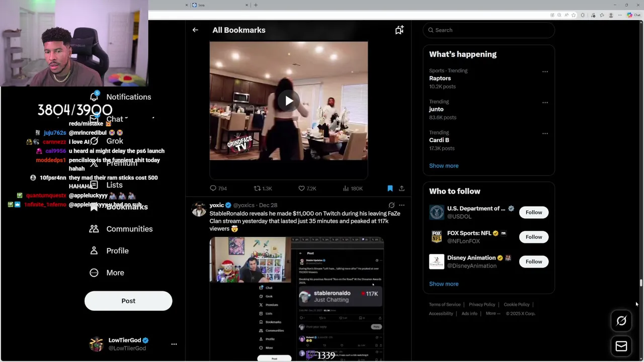Open LowTierGod account avatar
Viewport: 644px width, 362px height.
96,344
